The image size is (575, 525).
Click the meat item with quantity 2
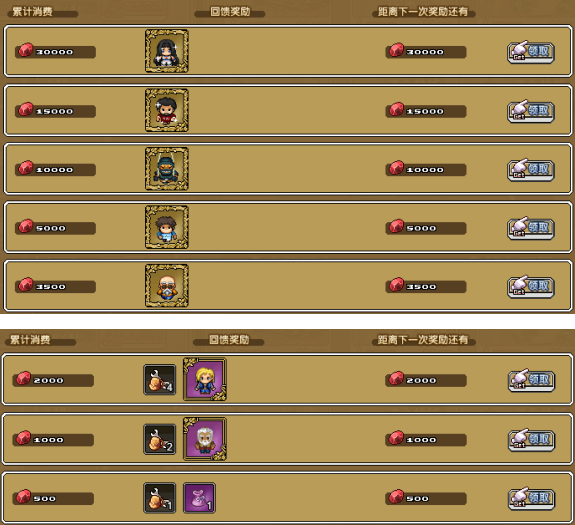click(x=160, y=439)
